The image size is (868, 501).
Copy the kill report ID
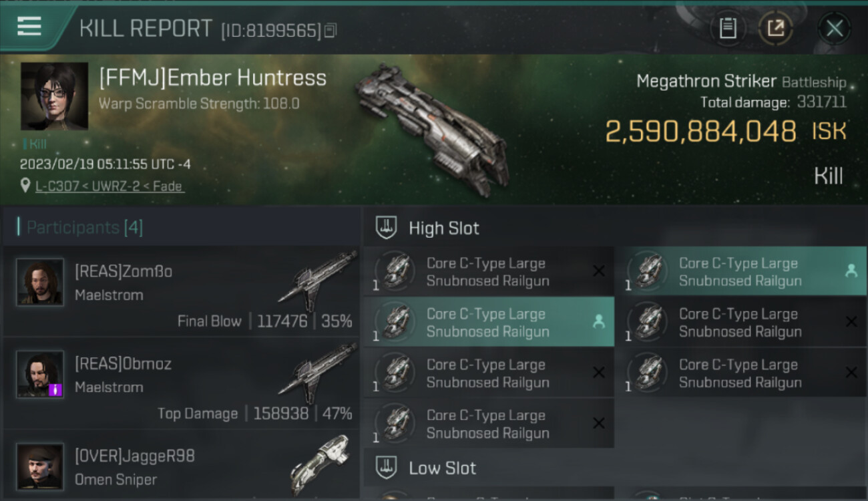(x=331, y=30)
